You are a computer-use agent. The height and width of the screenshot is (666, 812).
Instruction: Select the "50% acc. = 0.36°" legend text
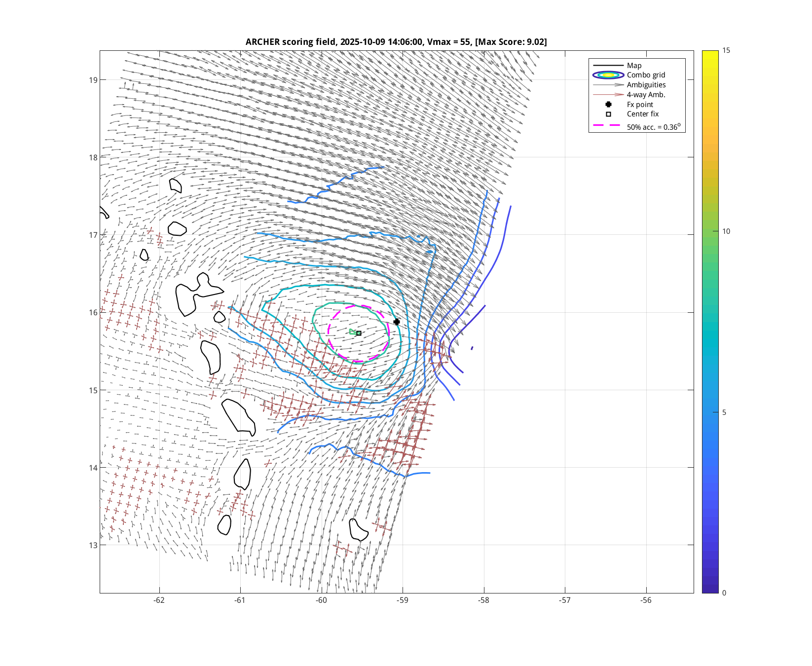[653, 127]
